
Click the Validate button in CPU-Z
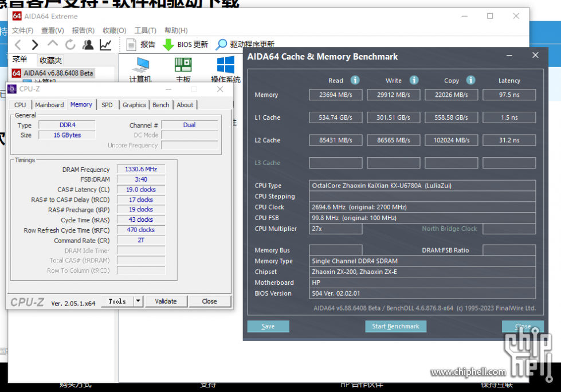pos(166,301)
